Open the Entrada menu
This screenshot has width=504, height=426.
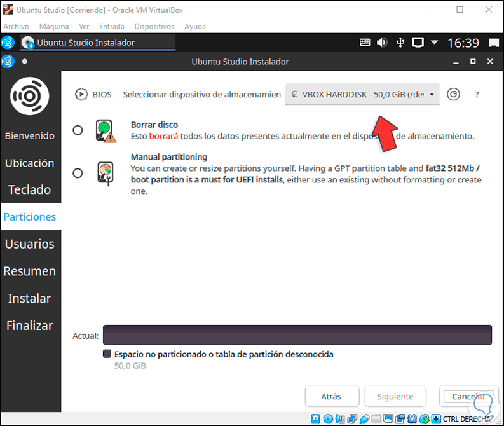[111, 26]
